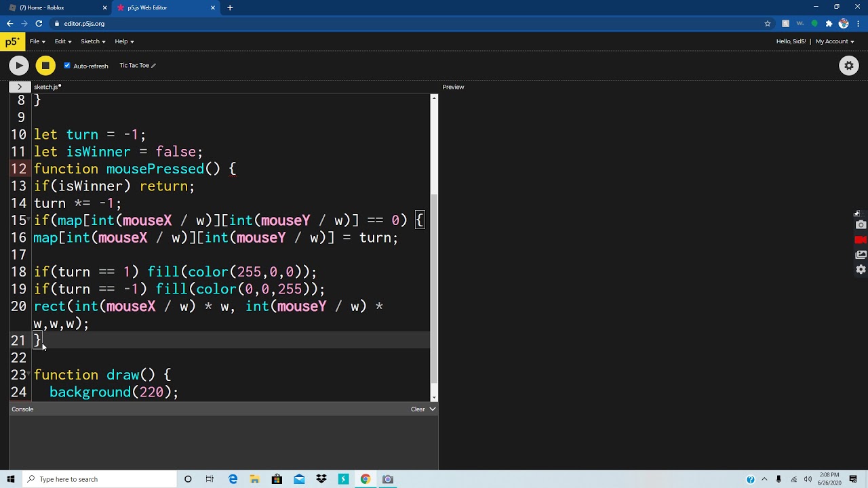The image size is (868, 488).
Task: Stop the running sketch
Action: point(45,65)
